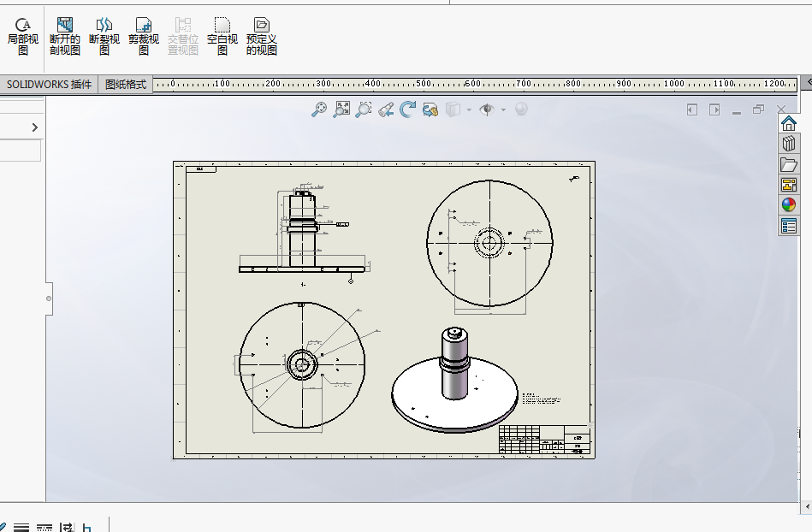The image size is (812, 532).
Task: Open the Design Library task pane
Action: [789, 144]
